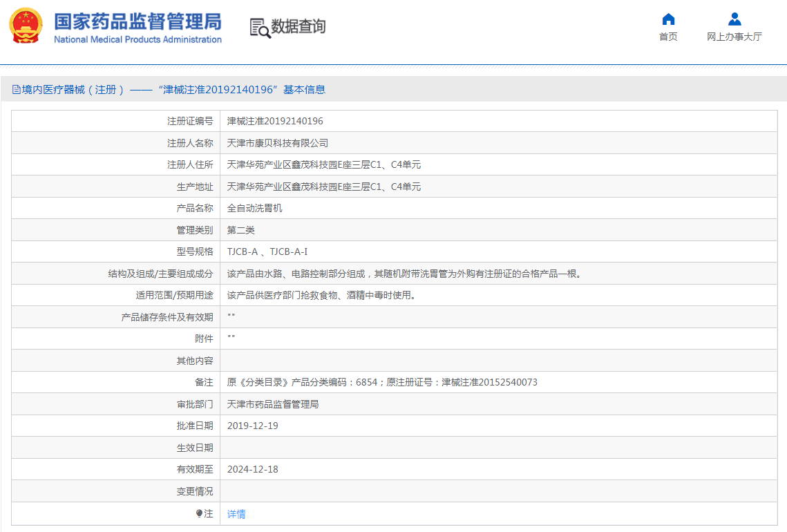Image resolution: width=787 pixels, height=532 pixels.
Task: Click the 注册证编号 row label
Action: click(x=190, y=121)
